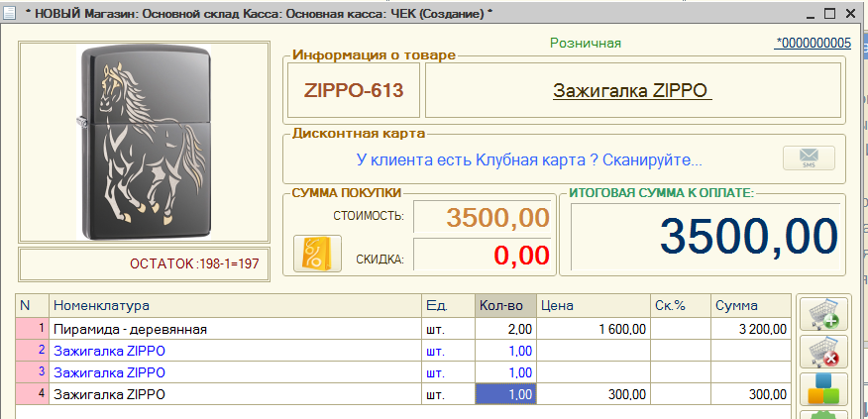The width and height of the screenshot is (868, 419).
Task: Click the club card scan prompt
Action: coord(529,160)
